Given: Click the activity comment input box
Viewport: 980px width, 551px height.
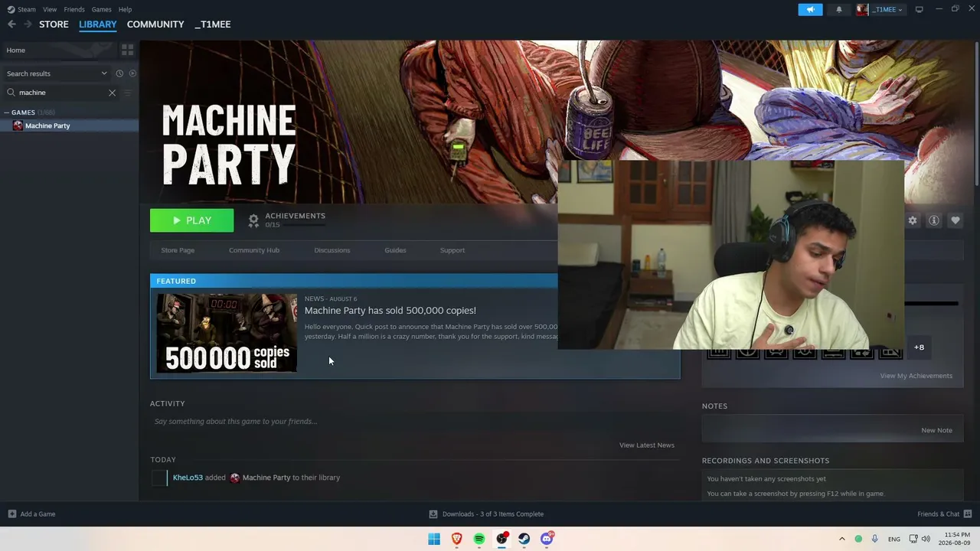Looking at the screenshot, I should (415, 422).
